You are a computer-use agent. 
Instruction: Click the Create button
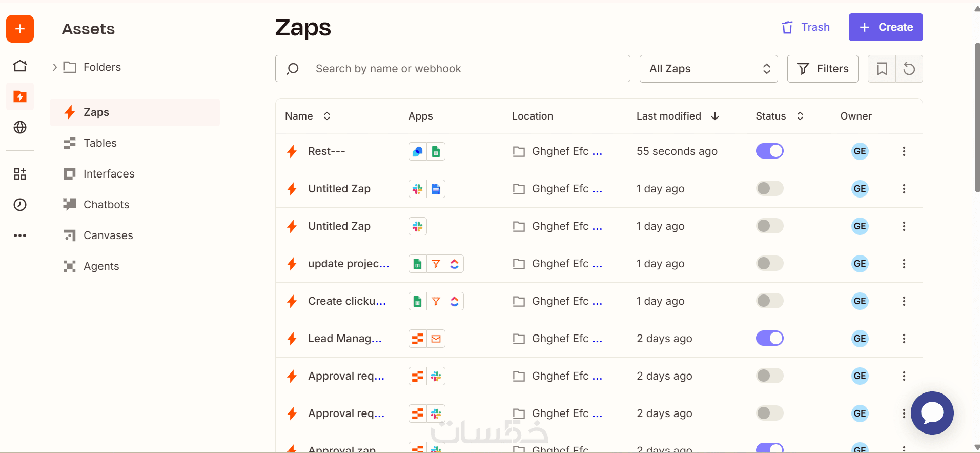pos(885,27)
